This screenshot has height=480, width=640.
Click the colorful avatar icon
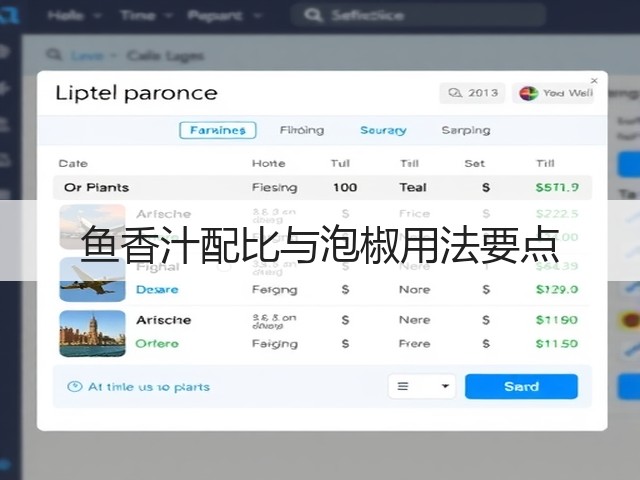pos(528,93)
